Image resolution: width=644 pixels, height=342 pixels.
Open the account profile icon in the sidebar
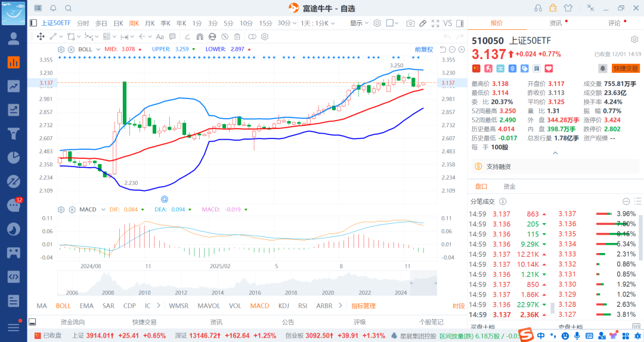point(14,39)
